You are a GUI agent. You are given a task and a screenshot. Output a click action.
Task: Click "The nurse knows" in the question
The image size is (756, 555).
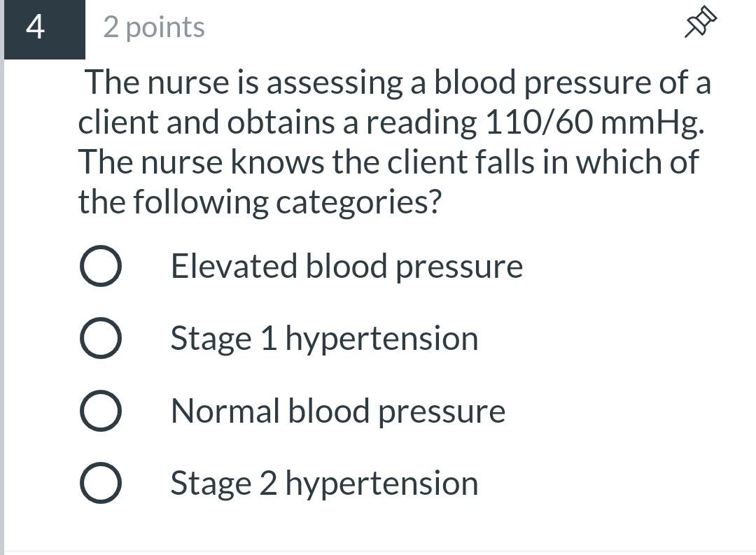[202, 162]
